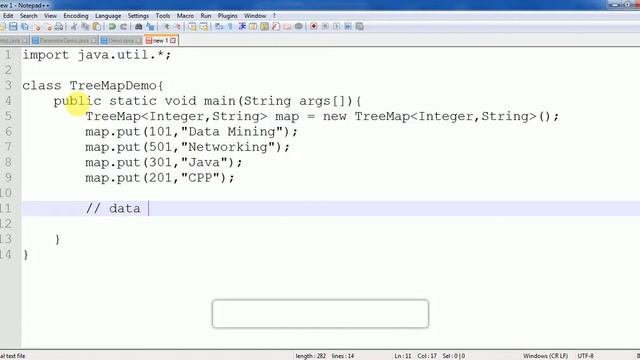
Task: Click the 'map.put(101,"Data Mining");' line
Action: (x=191, y=132)
